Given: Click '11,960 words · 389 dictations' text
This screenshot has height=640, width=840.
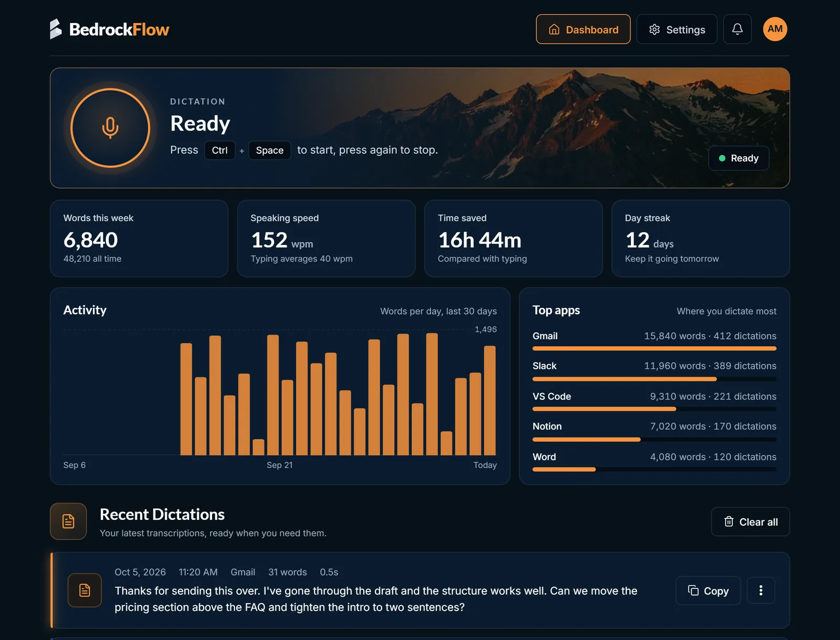Looking at the screenshot, I should coord(710,366).
